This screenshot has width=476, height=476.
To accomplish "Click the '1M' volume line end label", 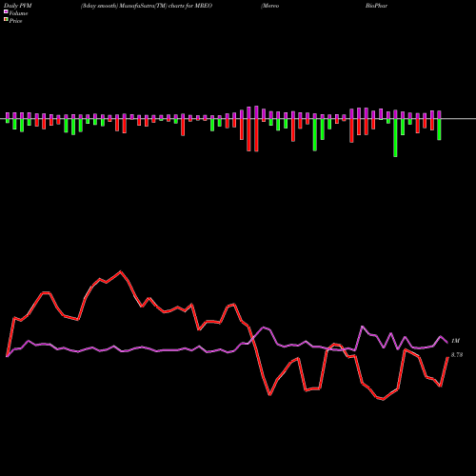I will pyautogui.click(x=455, y=341).
